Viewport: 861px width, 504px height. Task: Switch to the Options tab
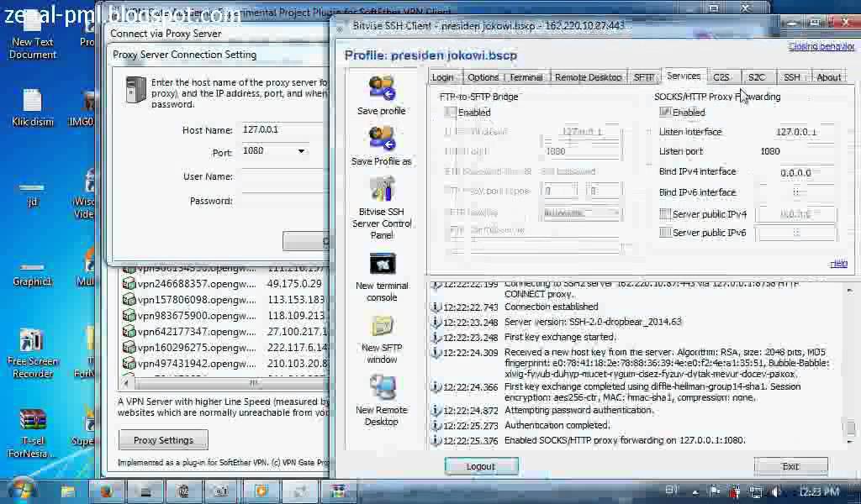(483, 77)
